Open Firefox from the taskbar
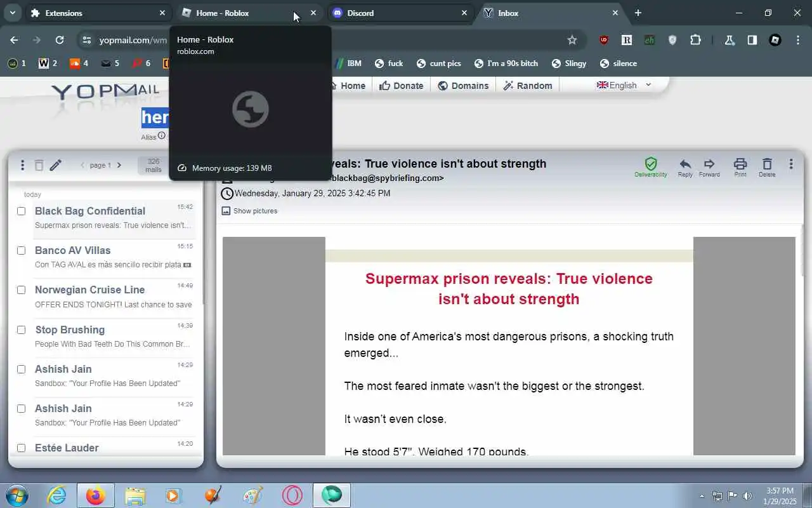Viewport: 812px width, 508px height. click(96, 495)
